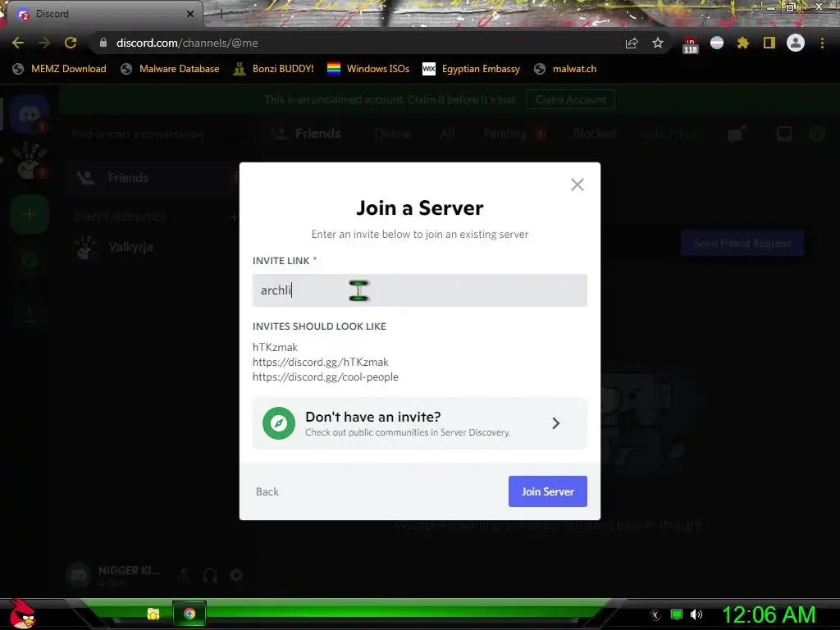Screen dimensions: 840x630
Task: Switch to the Blocked friends tab
Action: point(594,134)
